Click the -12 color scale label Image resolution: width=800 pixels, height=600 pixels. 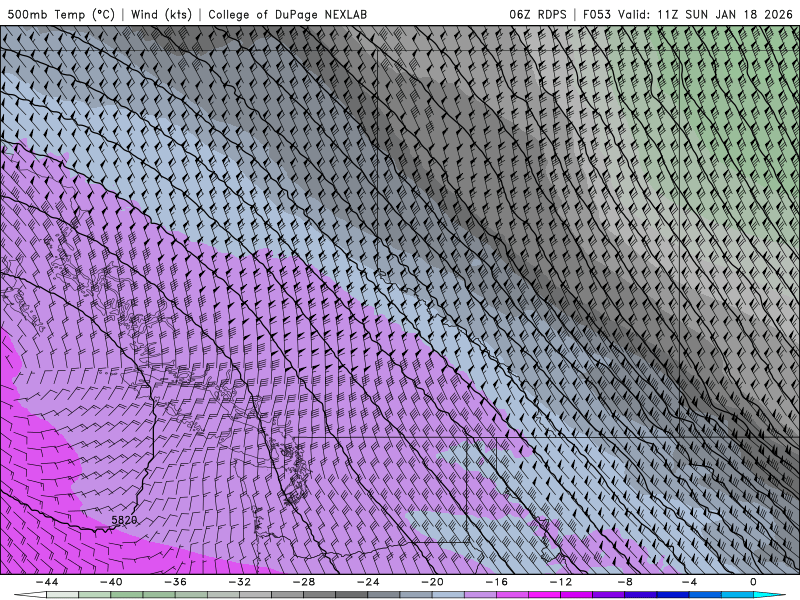[561, 582]
